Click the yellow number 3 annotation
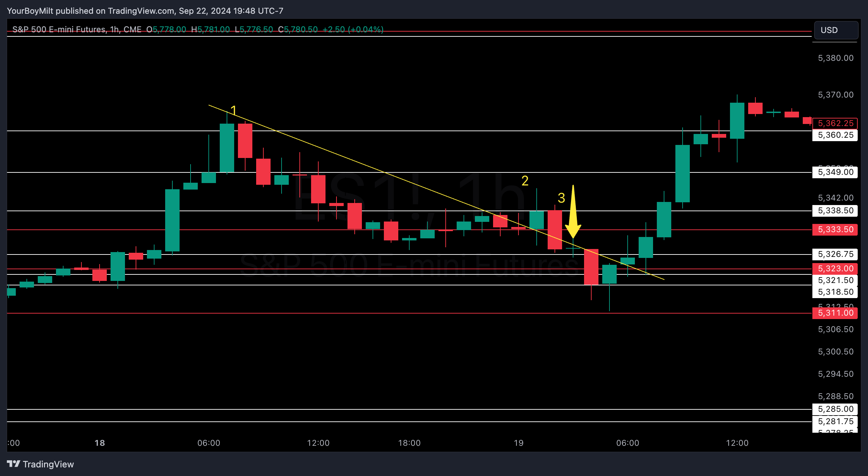 pyautogui.click(x=561, y=198)
